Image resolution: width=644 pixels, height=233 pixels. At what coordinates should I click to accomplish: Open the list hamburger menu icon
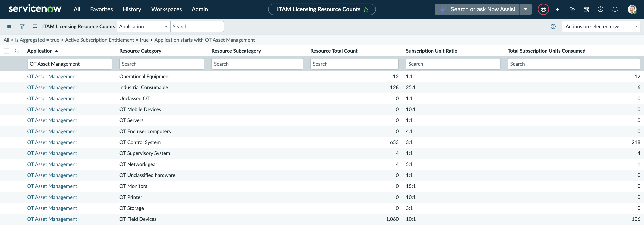[x=9, y=26]
